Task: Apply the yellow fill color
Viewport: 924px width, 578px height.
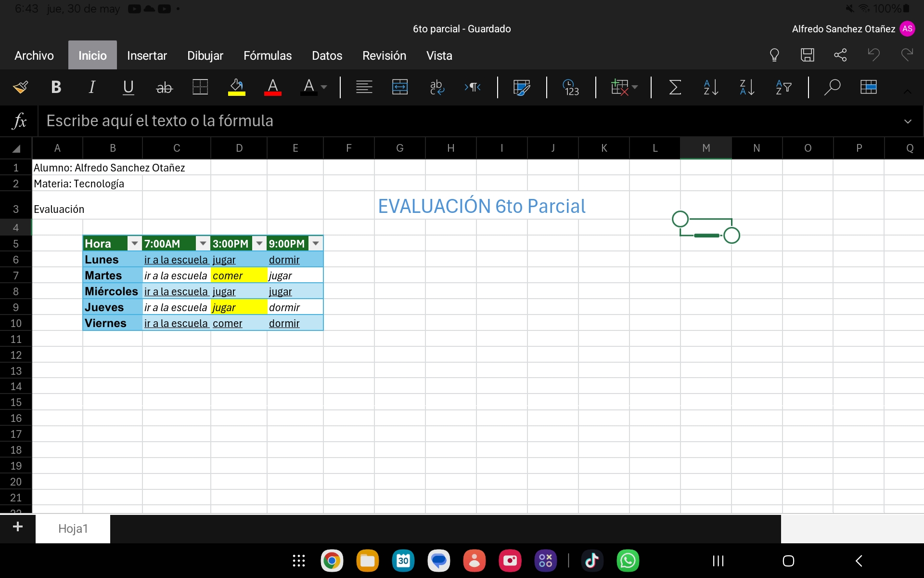Action: pos(236,87)
